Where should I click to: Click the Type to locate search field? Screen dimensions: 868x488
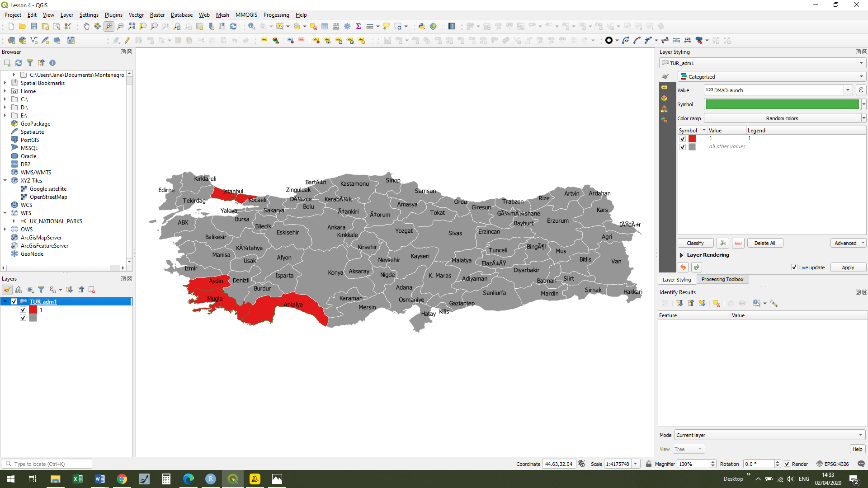point(47,463)
